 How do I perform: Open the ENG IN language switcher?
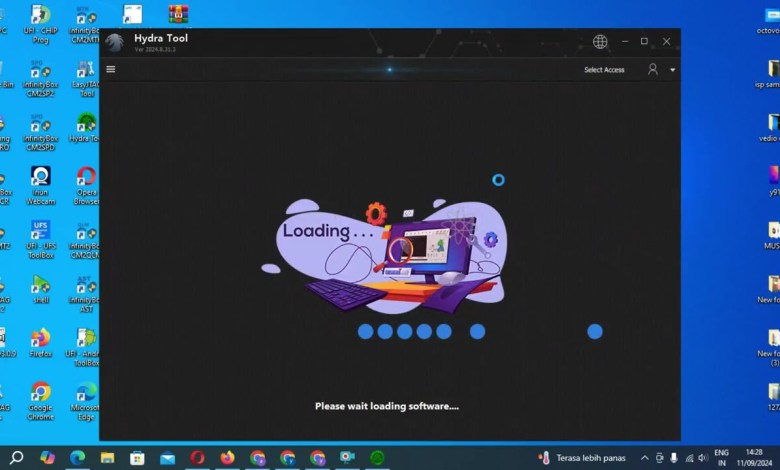[x=721, y=458]
